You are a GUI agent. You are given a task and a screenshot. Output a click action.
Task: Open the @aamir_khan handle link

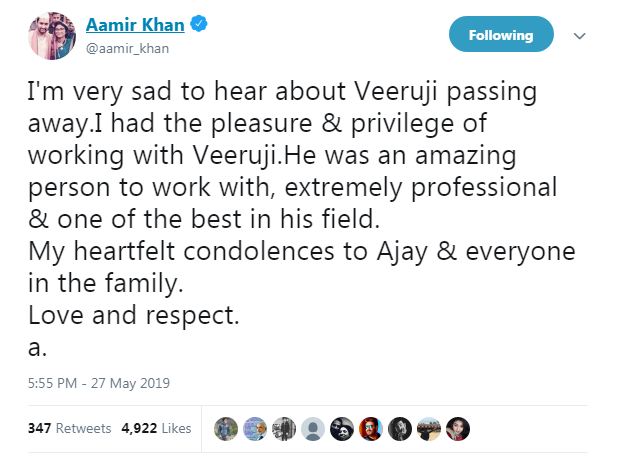tap(120, 47)
